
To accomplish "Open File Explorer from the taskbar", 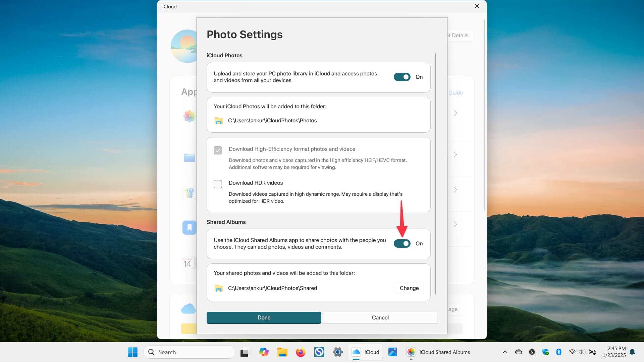I will point(282,352).
